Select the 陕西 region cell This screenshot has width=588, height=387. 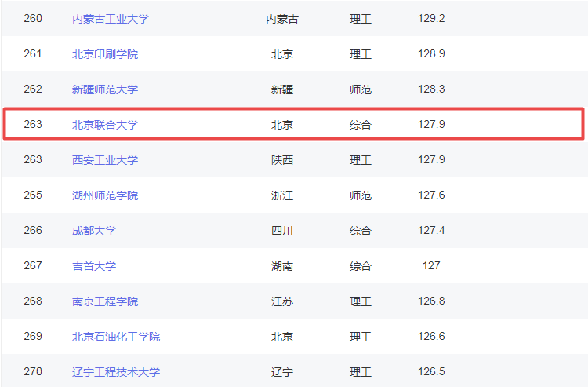pyautogui.click(x=282, y=160)
